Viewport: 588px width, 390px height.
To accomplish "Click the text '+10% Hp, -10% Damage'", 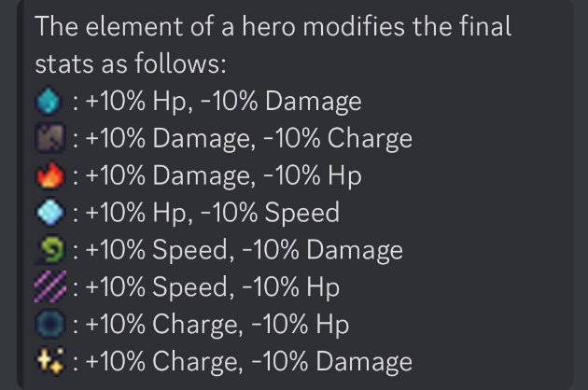I will point(223,102).
